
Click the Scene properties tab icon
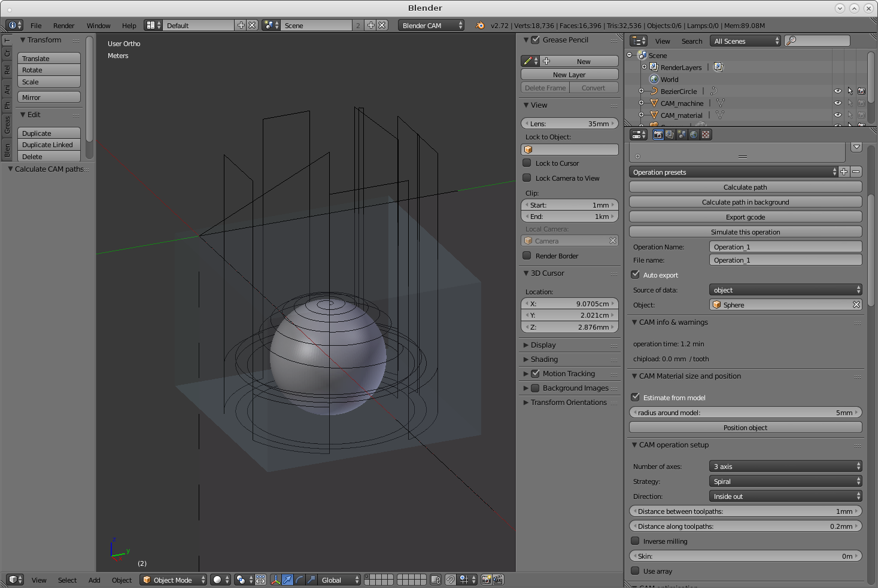coord(682,135)
